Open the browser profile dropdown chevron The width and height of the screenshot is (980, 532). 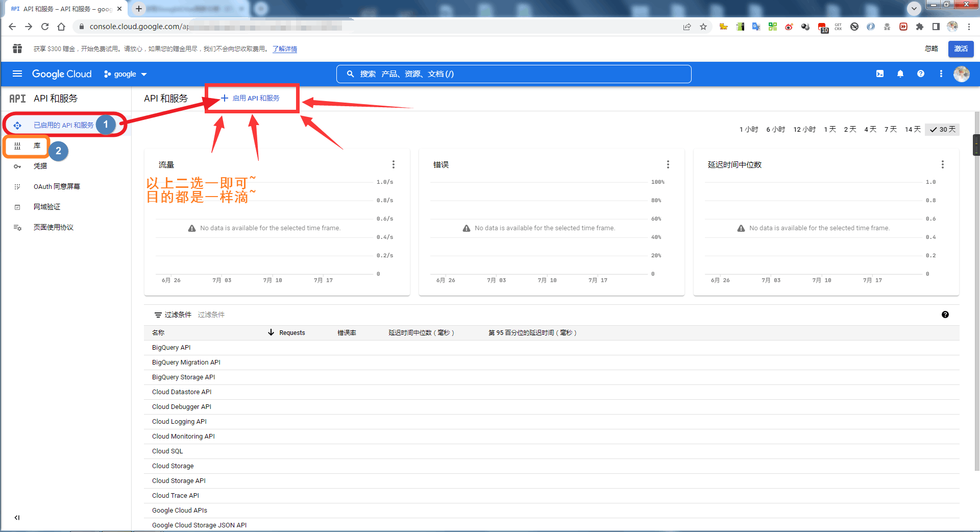point(914,8)
